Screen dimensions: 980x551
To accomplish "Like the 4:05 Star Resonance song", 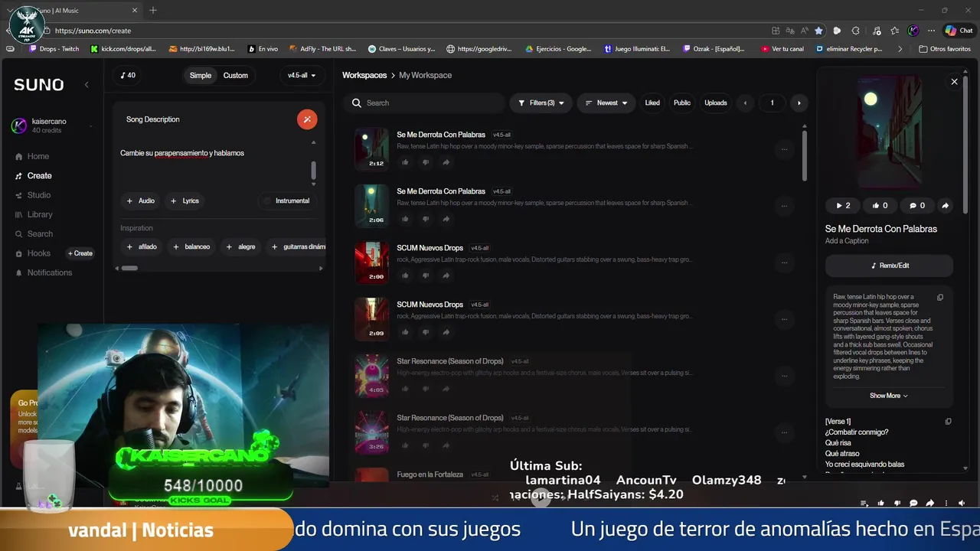I will pyautogui.click(x=405, y=389).
